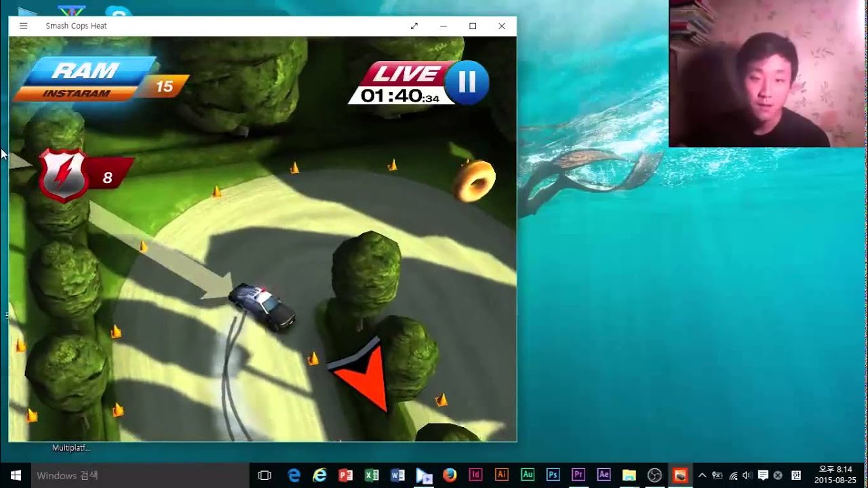This screenshot has width=868, height=488.
Task: Open the clock showing 8:14 2015-08-25
Action: pos(834,475)
